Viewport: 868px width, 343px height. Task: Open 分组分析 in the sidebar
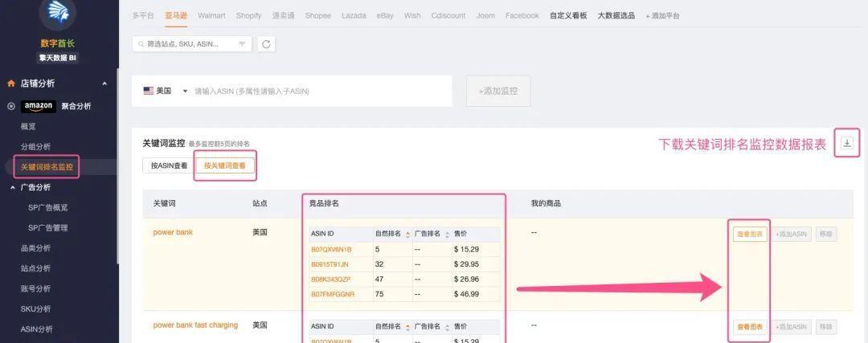[x=35, y=147]
